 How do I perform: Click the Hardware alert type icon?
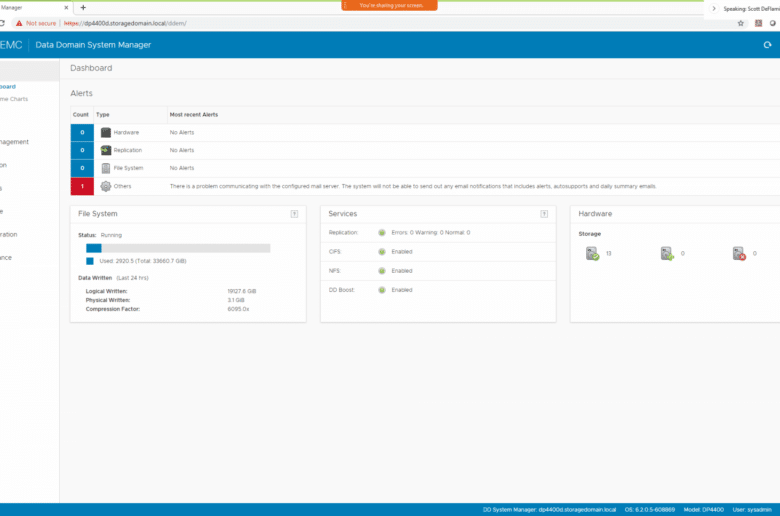click(105, 132)
